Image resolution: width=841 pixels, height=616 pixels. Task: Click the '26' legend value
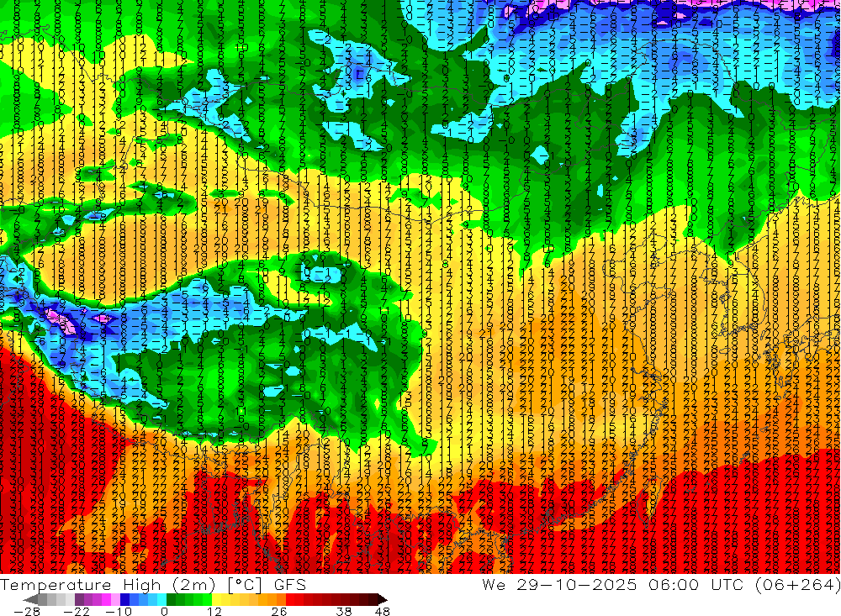point(279,611)
